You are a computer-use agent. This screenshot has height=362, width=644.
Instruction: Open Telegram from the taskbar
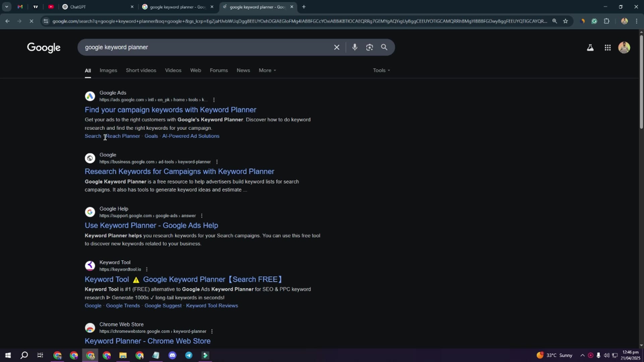tap(189, 355)
